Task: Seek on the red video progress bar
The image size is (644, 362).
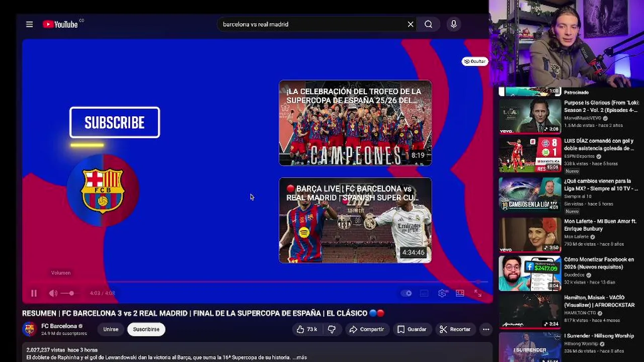Action: 255,282
